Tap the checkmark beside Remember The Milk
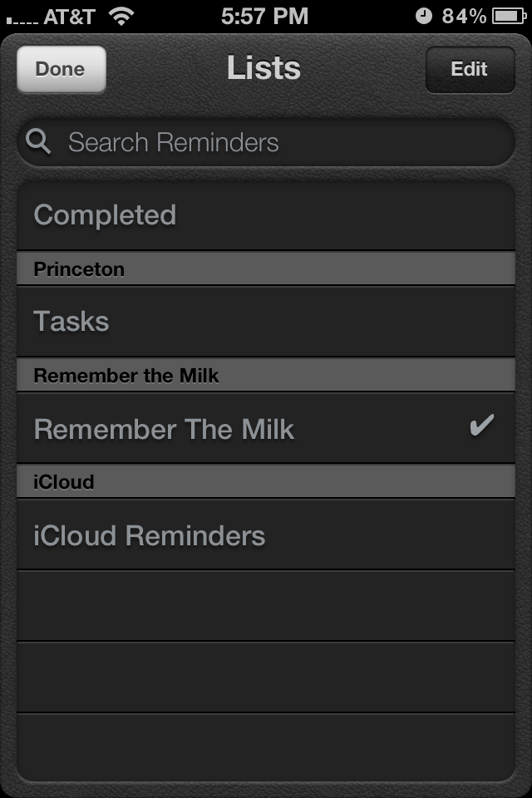This screenshot has width=532, height=798. [481, 425]
